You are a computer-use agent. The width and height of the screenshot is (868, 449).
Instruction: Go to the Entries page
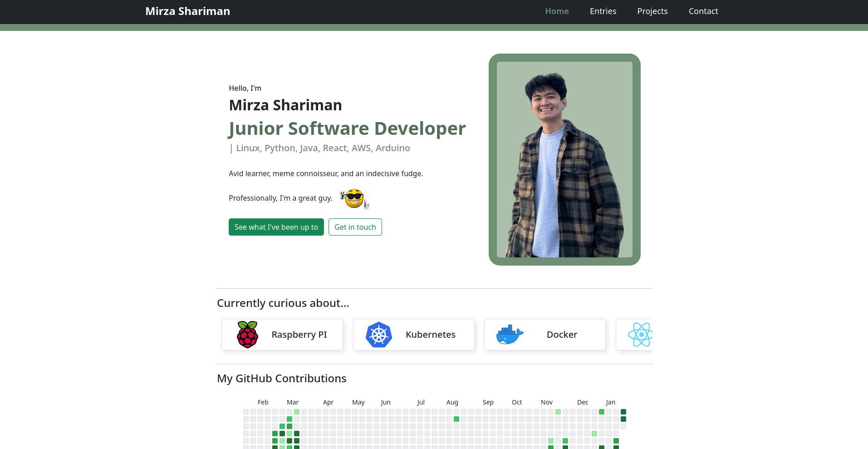click(603, 11)
